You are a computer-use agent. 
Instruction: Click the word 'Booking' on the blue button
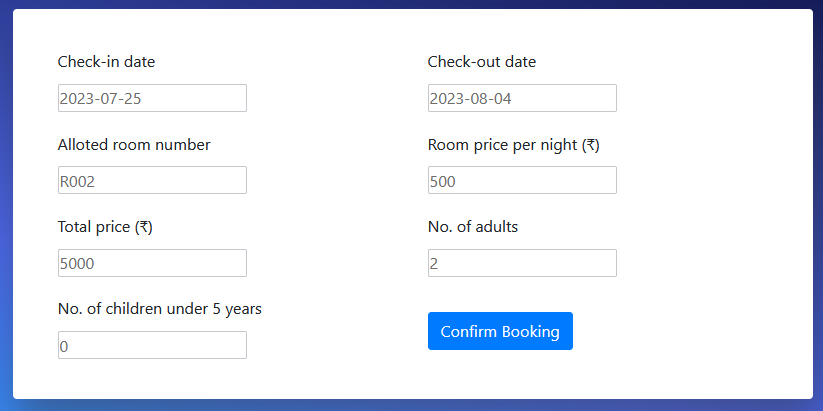[x=531, y=331]
